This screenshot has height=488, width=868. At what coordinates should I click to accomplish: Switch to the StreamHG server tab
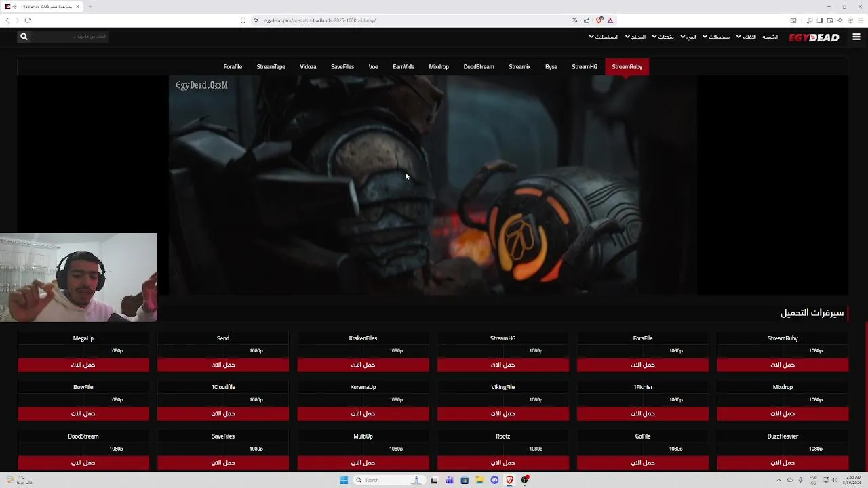(x=585, y=67)
